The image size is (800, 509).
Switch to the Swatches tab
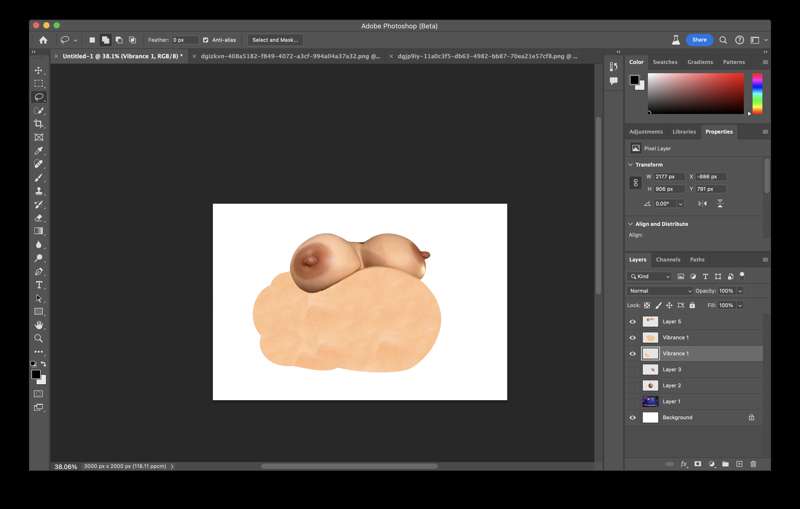pyautogui.click(x=665, y=62)
